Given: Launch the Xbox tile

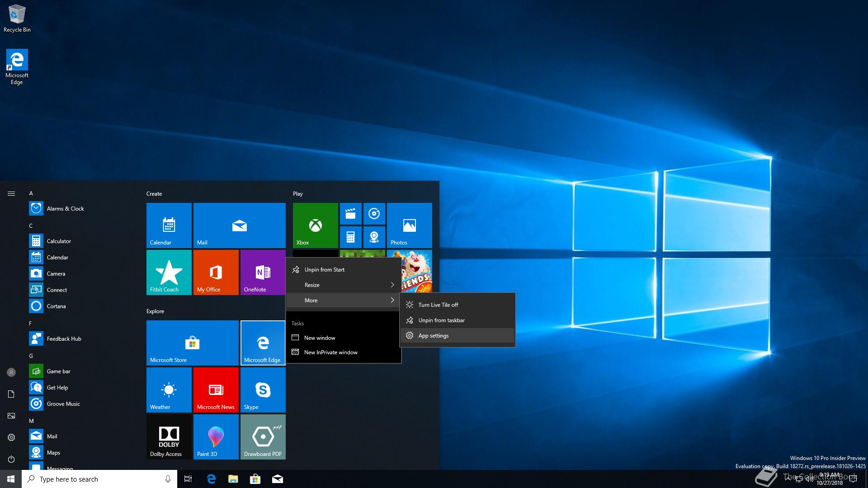Looking at the screenshot, I should pyautogui.click(x=316, y=225).
